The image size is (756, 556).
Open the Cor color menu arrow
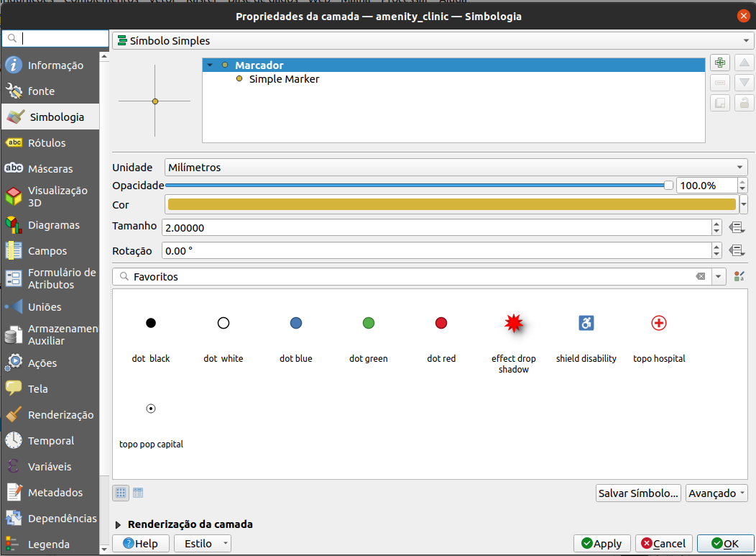tap(744, 204)
